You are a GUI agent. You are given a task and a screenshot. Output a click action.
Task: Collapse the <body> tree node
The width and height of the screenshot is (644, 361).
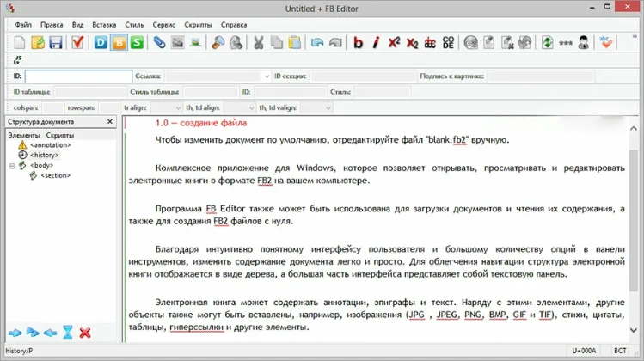12,166
